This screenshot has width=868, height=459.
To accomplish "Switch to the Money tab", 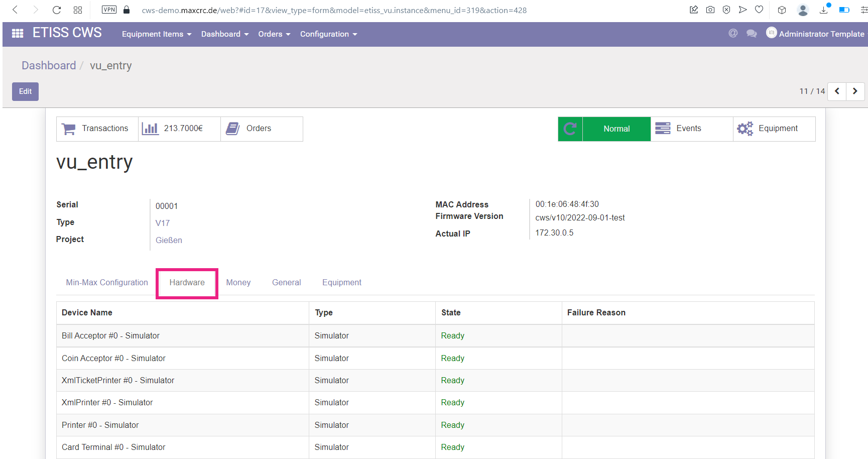I will (238, 283).
